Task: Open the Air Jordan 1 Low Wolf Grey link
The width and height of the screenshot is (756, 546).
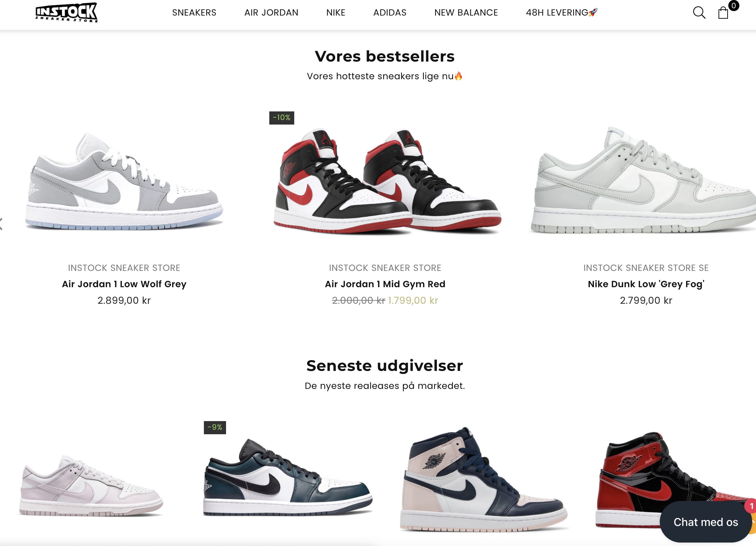Action: (124, 284)
